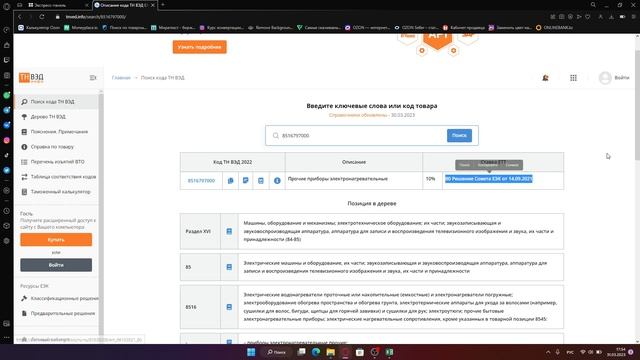Open Microsoft Edge from the taskbar

coord(316,352)
